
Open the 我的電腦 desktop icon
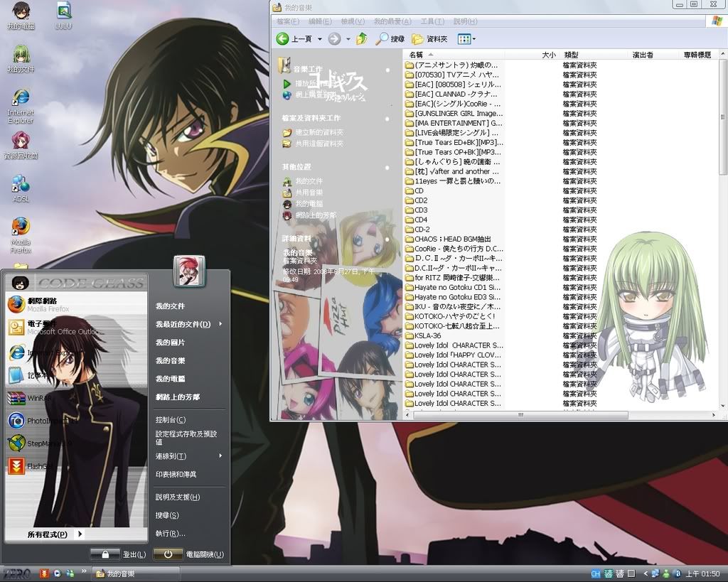[21, 16]
